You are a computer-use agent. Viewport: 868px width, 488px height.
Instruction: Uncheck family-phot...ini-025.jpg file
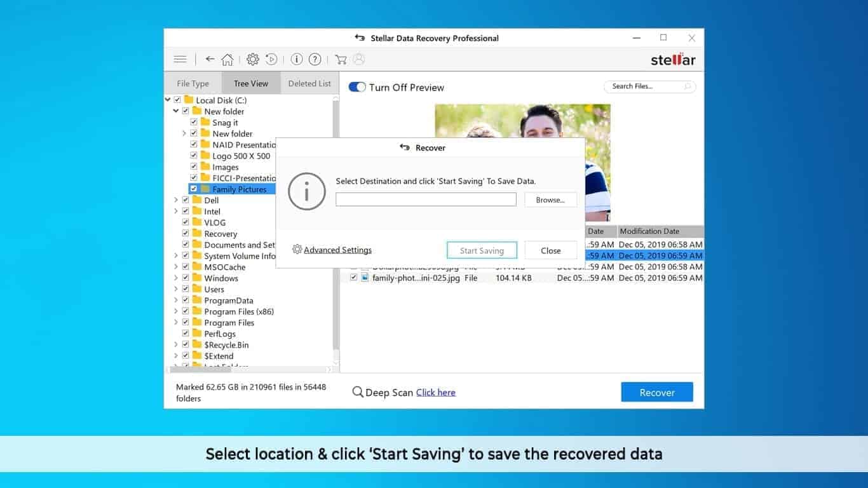point(354,278)
